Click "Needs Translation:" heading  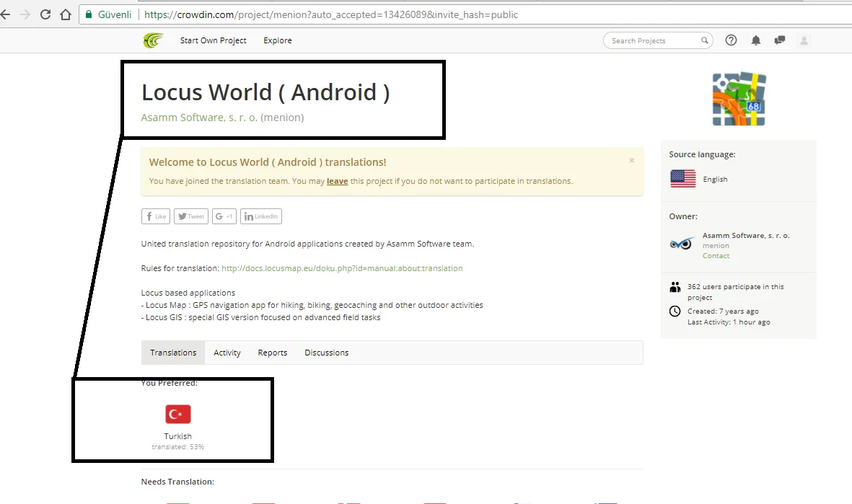tap(177, 482)
